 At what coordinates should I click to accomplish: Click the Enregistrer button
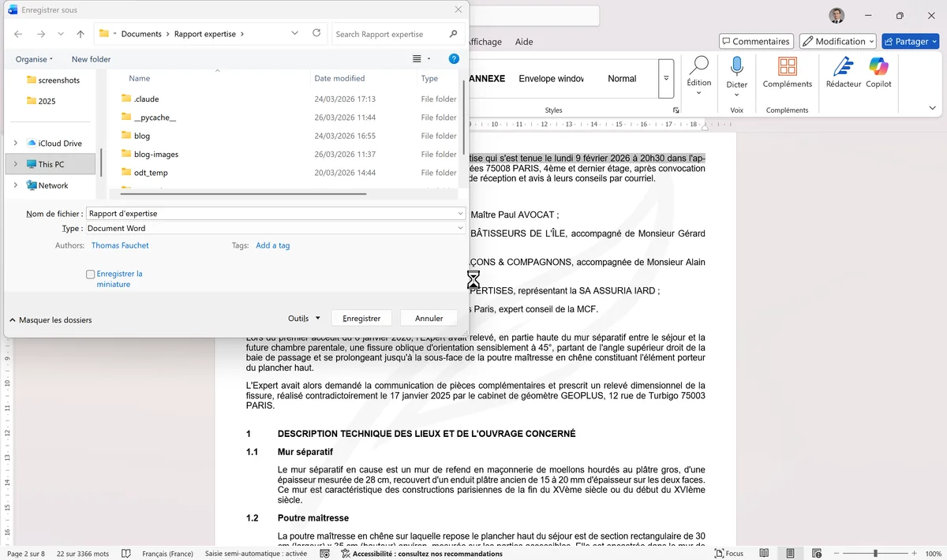361,317
